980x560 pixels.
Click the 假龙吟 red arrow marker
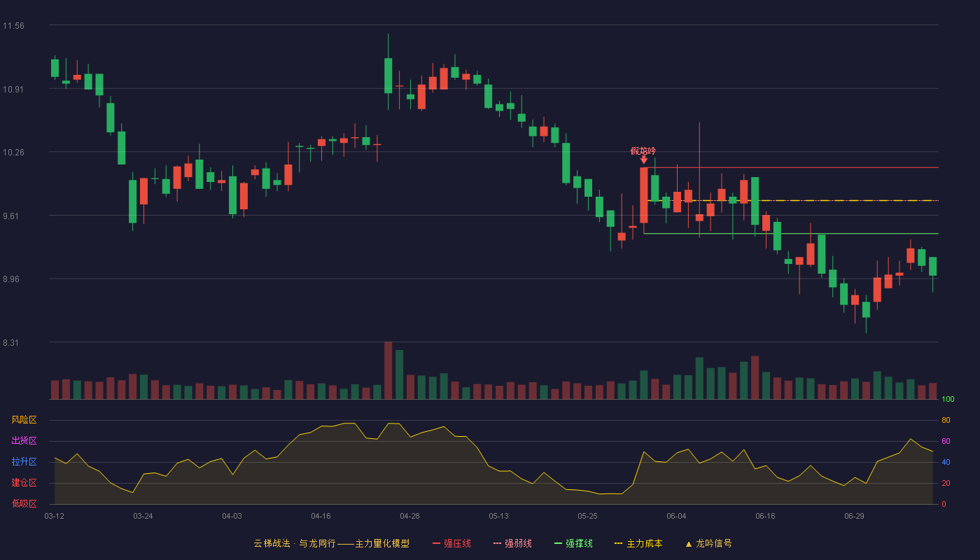[643, 160]
